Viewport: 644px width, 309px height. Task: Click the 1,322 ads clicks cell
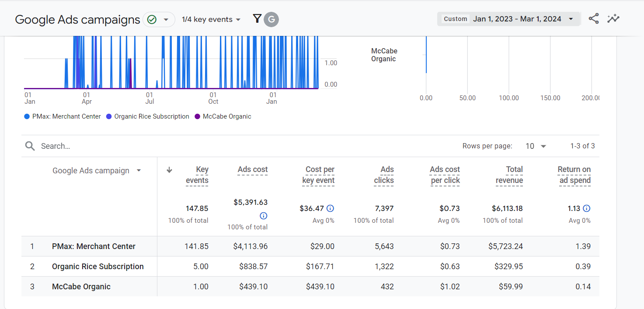384,267
